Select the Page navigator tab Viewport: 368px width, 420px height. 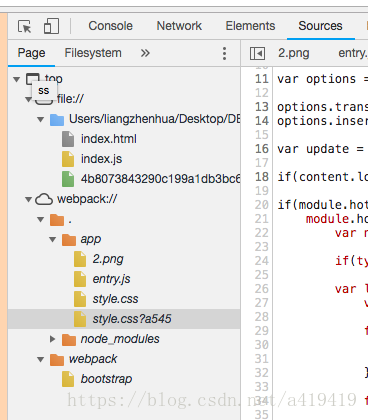[x=31, y=53]
